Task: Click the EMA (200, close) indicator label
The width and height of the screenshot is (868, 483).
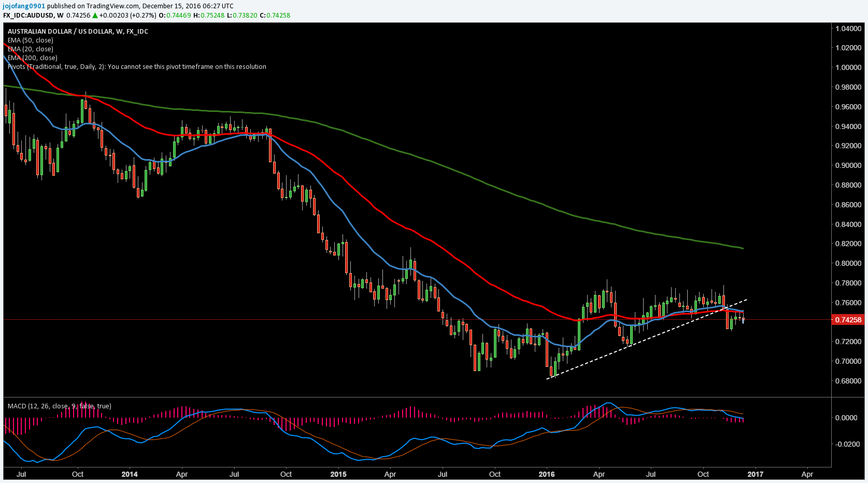Action: pos(33,58)
